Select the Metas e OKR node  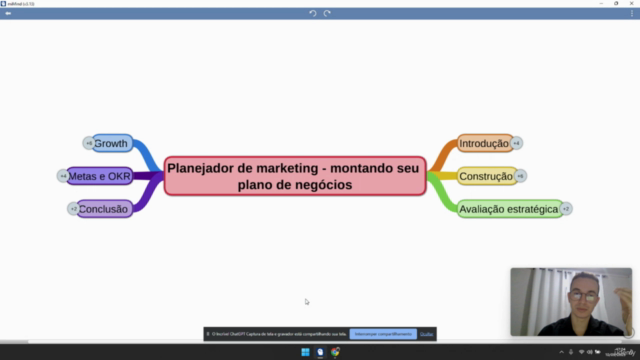(x=100, y=176)
